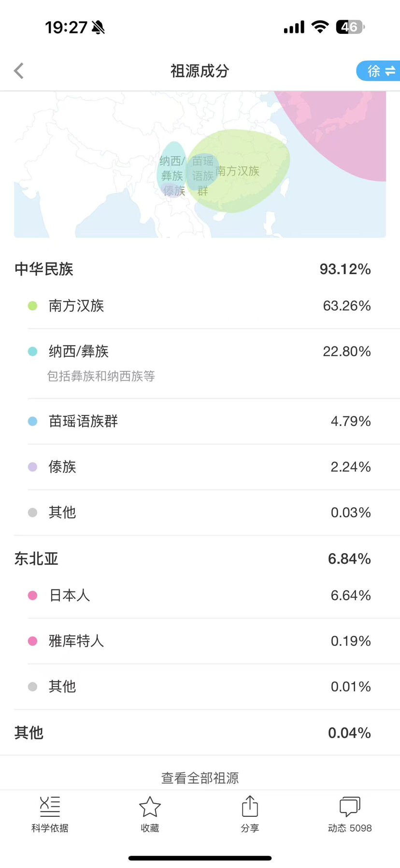Screen dimensions: 400x868
Task: Expand the bottom 其他 0.04% category
Action: click(x=192, y=733)
